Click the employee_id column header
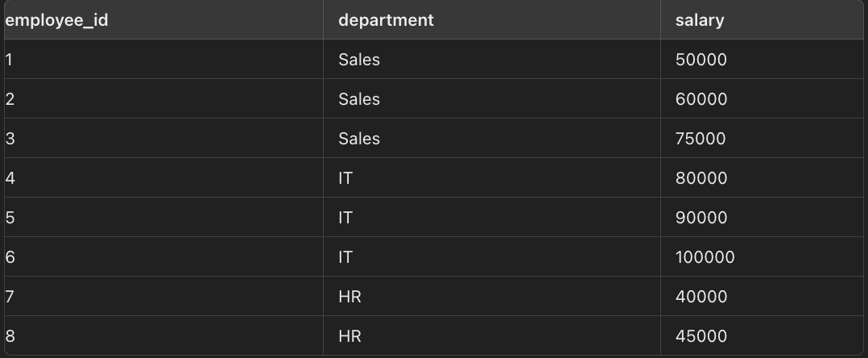Viewport: 868px width, 358px height. [56, 20]
